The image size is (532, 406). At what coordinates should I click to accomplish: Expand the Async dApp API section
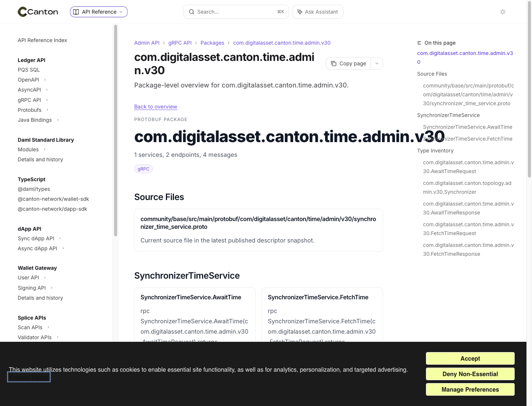pyautogui.click(x=63, y=248)
